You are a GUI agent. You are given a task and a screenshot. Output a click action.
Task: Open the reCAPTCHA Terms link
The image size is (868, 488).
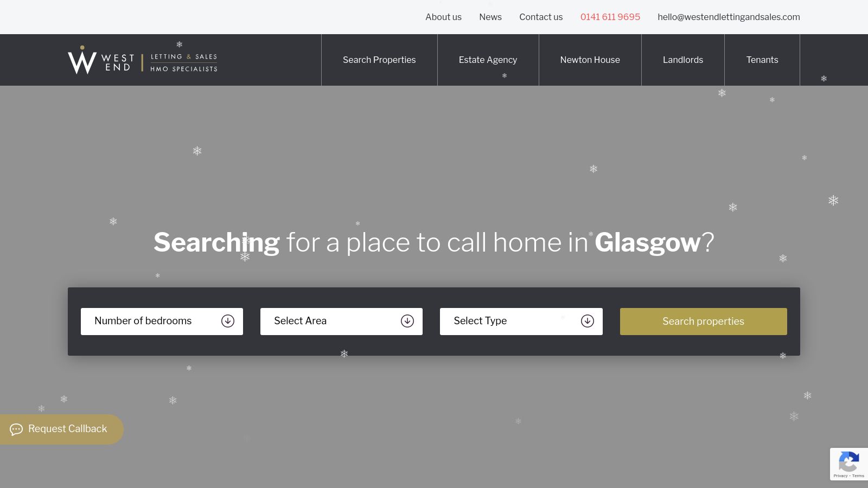coord(858,476)
